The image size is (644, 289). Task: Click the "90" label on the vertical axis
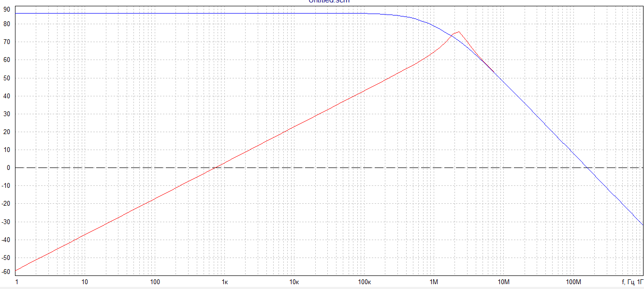click(x=6, y=9)
